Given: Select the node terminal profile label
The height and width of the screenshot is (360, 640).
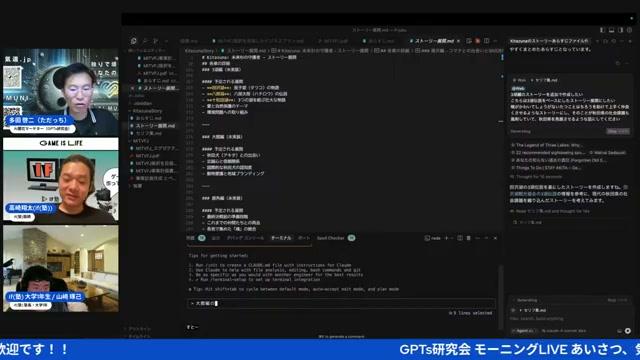Looking at the screenshot, I should (433, 238).
